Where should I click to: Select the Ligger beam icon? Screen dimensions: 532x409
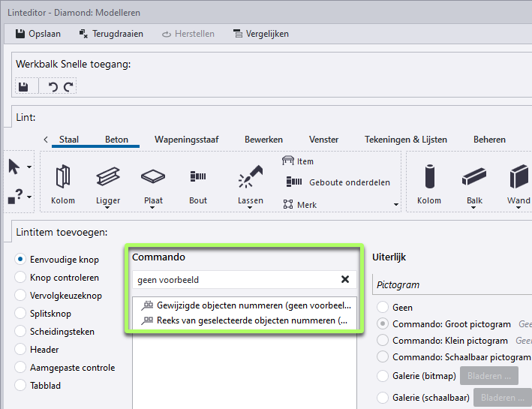pyautogui.click(x=108, y=178)
